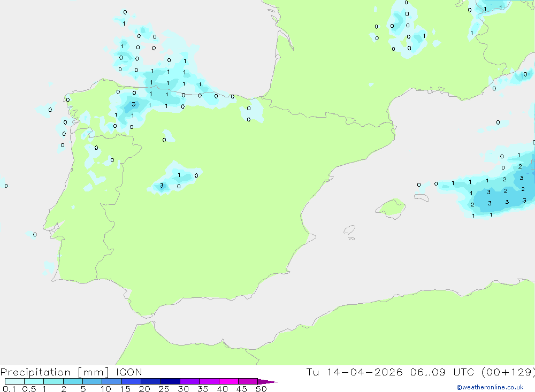This screenshot has width=535, height=392.
Task: Click the time range "06..09 UTC"
Action: pyautogui.click(x=442, y=372)
